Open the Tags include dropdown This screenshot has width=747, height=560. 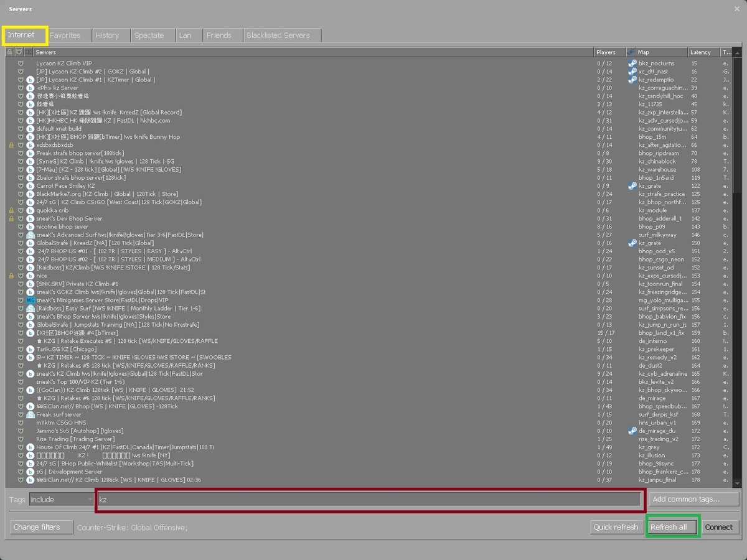pos(61,500)
